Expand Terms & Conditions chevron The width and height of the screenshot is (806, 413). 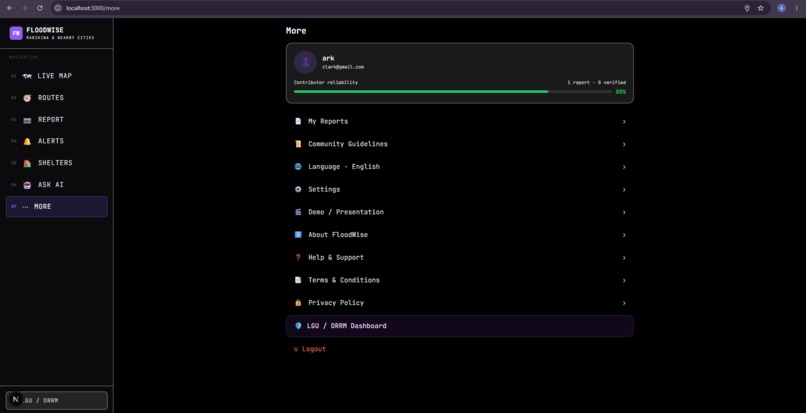click(x=624, y=280)
